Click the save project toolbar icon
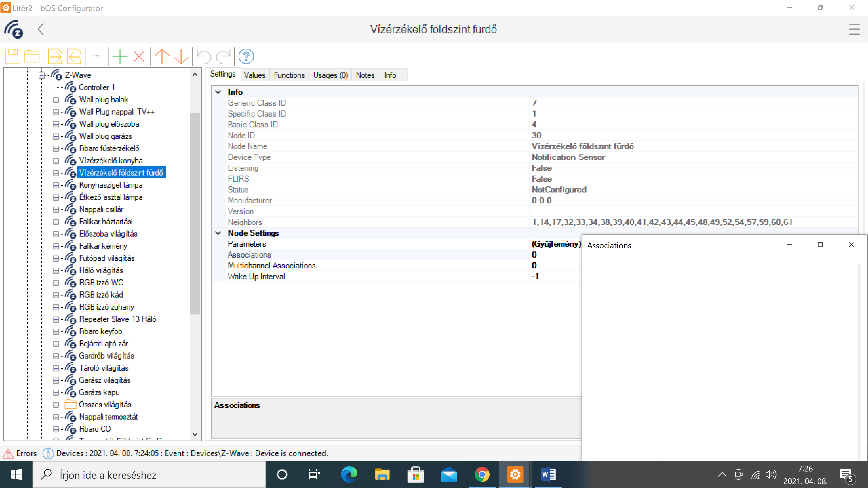This screenshot has width=868, height=488. click(x=13, y=56)
